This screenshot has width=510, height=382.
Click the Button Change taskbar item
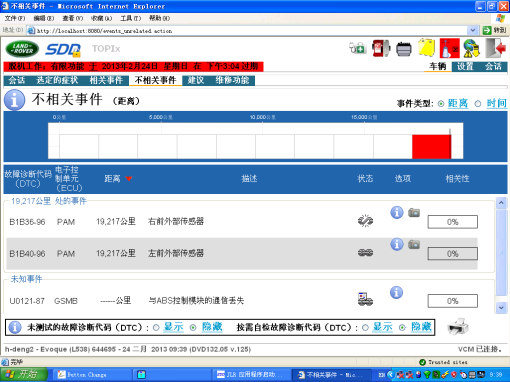tap(92, 375)
